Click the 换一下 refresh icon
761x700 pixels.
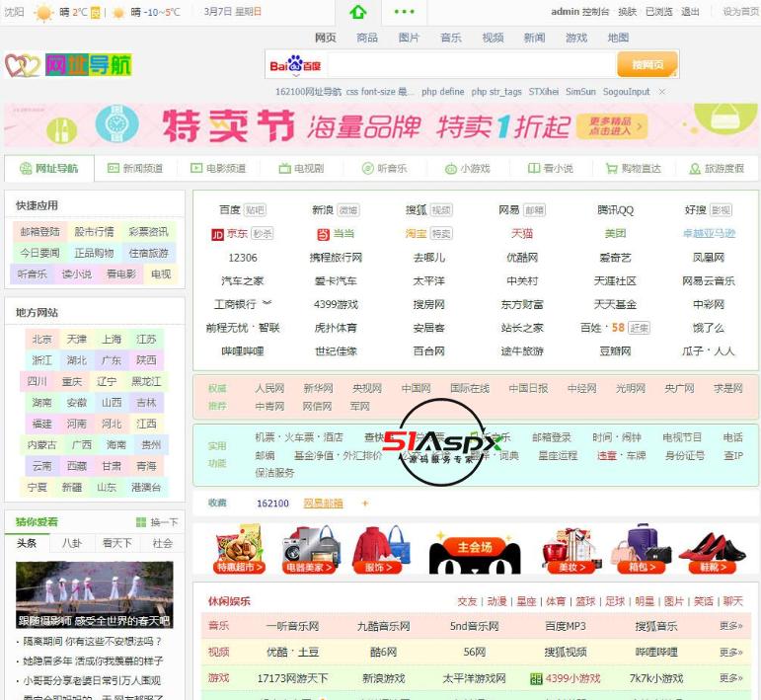point(141,522)
